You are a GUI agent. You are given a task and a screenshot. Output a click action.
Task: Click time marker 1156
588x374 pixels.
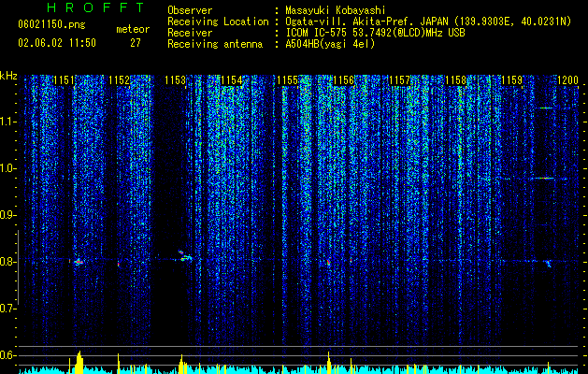click(x=343, y=80)
